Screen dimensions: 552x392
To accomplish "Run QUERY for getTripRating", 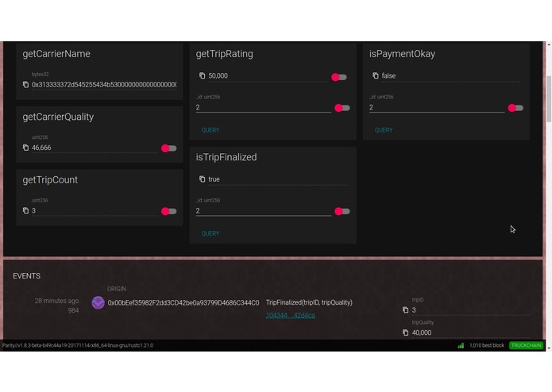I will tap(210, 130).
